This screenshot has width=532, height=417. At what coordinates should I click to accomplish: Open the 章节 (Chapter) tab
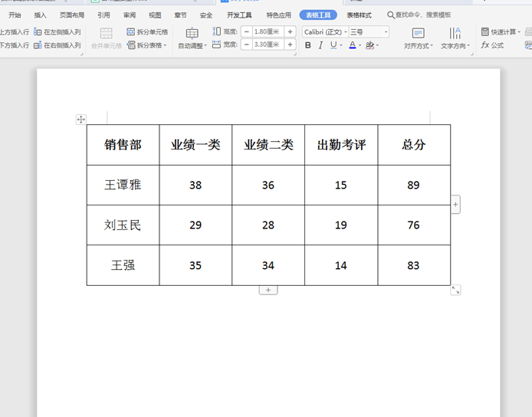coord(180,15)
